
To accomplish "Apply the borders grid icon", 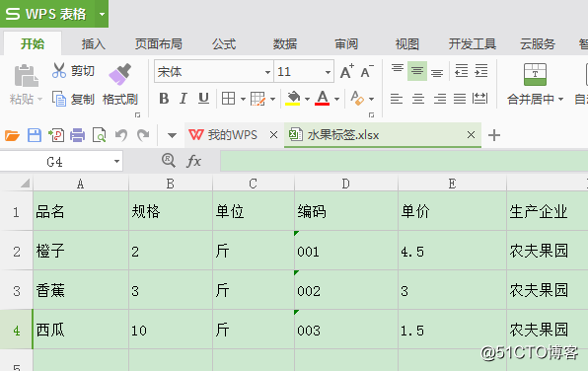I will [228, 99].
